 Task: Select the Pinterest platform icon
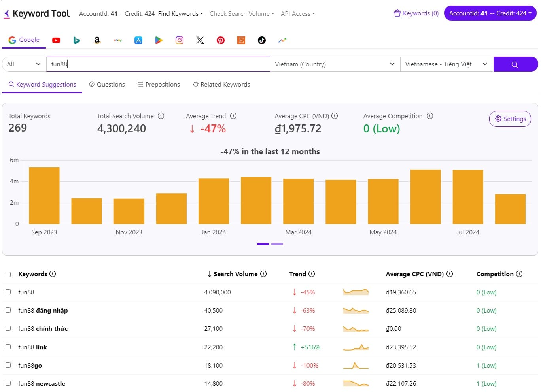tap(221, 40)
